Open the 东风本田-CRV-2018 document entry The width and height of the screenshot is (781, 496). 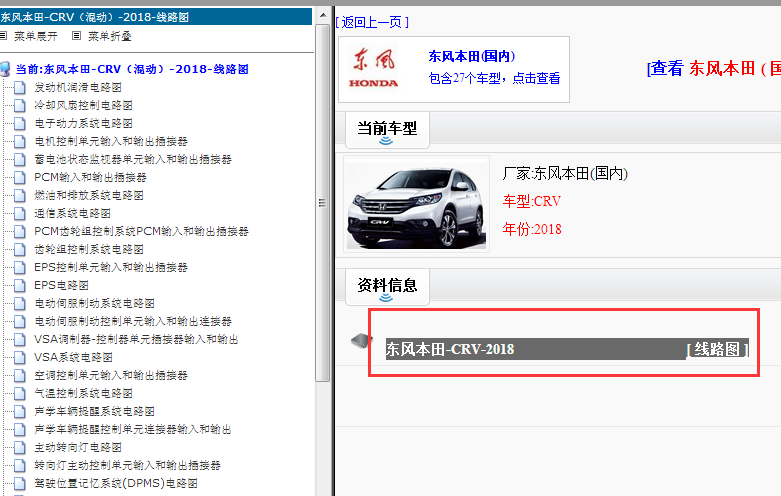pos(450,349)
